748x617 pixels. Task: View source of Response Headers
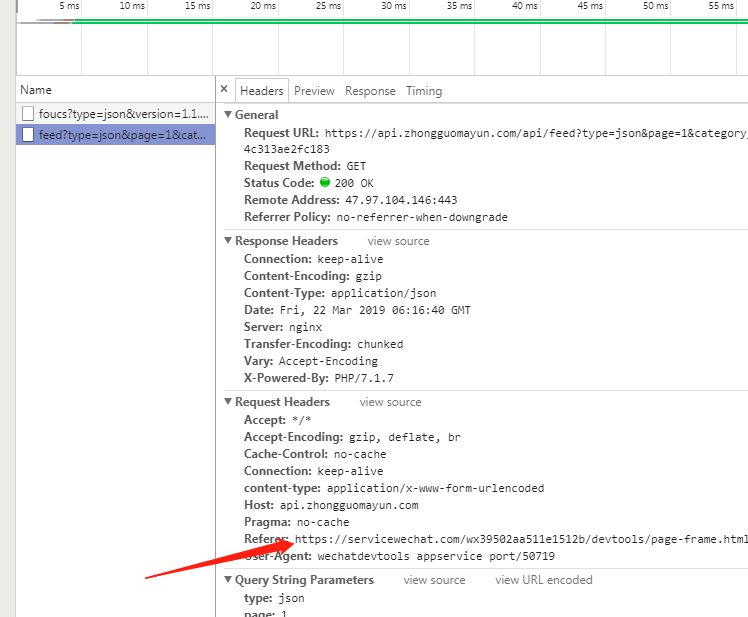point(398,241)
